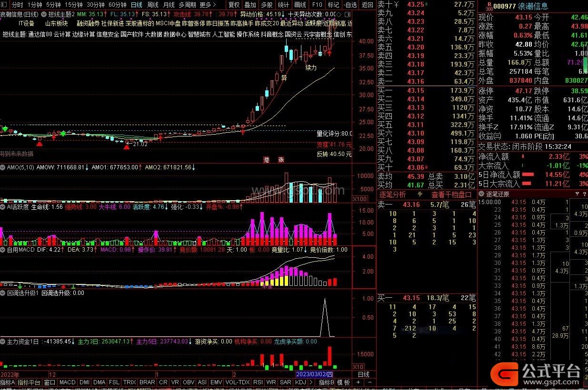Click the 山东板块 region link

coord(57,23)
